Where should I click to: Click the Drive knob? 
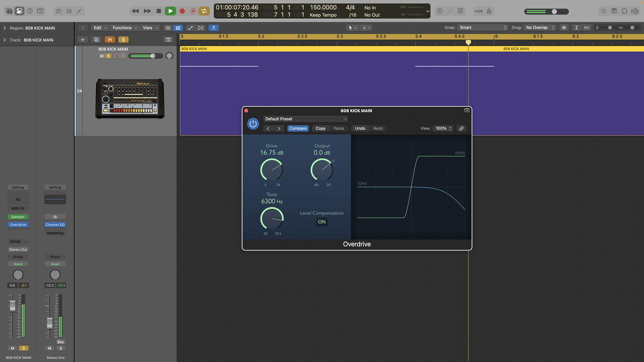pyautogui.click(x=272, y=170)
